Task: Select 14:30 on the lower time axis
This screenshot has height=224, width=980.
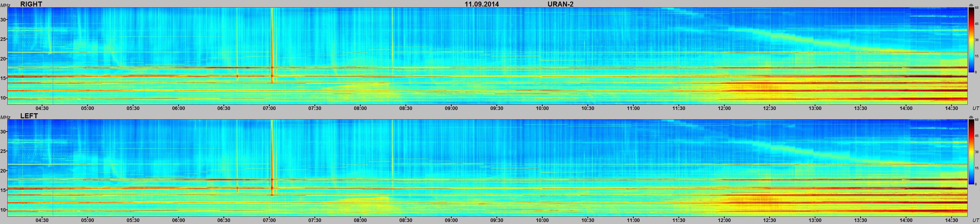Action: tap(951, 220)
